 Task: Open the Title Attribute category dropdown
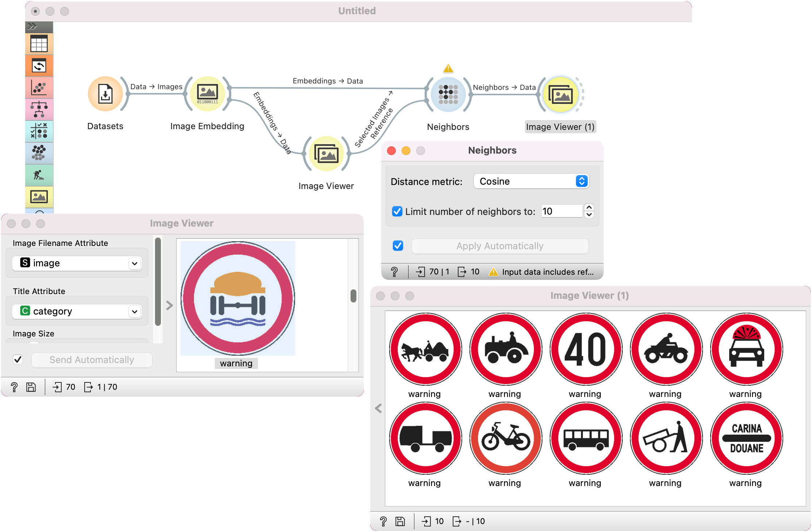77,311
